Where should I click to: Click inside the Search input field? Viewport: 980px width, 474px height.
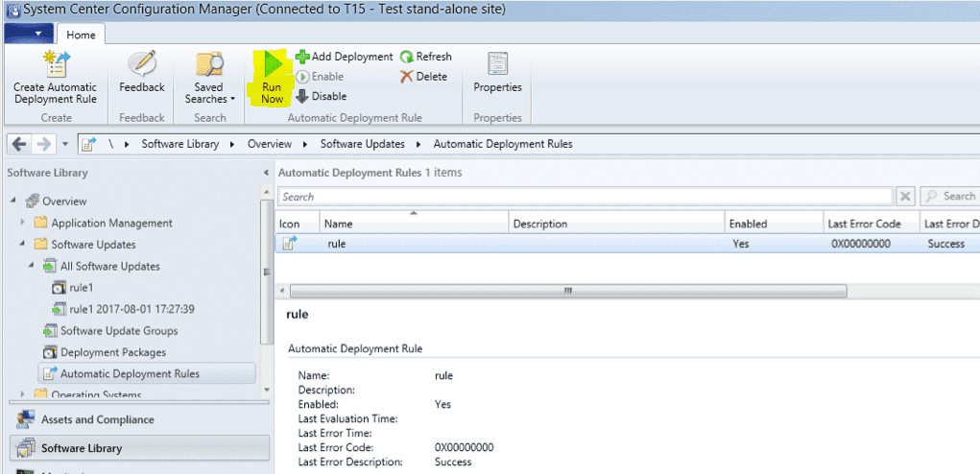pyautogui.click(x=586, y=197)
